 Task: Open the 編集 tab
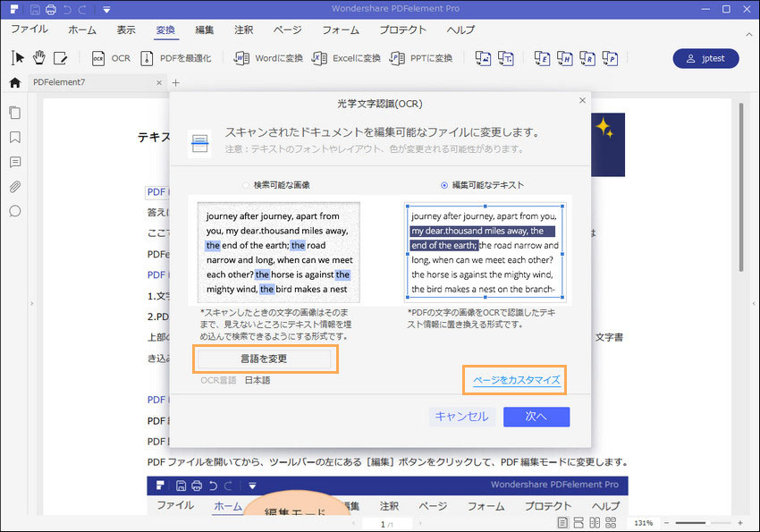(204, 30)
